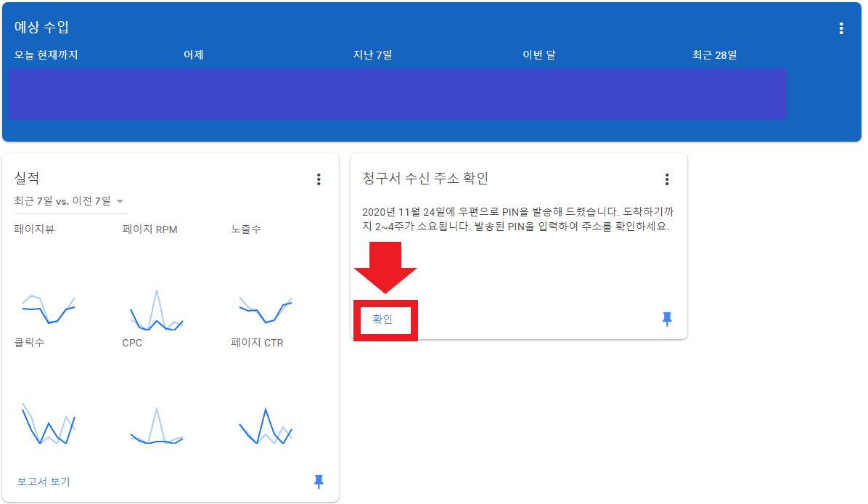The height and width of the screenshot is (504, 868).
Task: Click the 확인 button to verify address
Action: [x=382, y=319]
